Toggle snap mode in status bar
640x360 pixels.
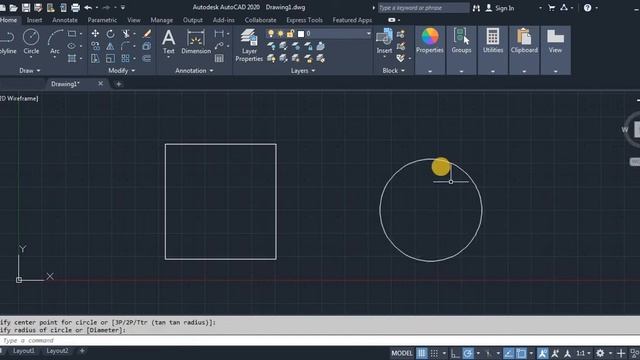(x=434, y=353)
